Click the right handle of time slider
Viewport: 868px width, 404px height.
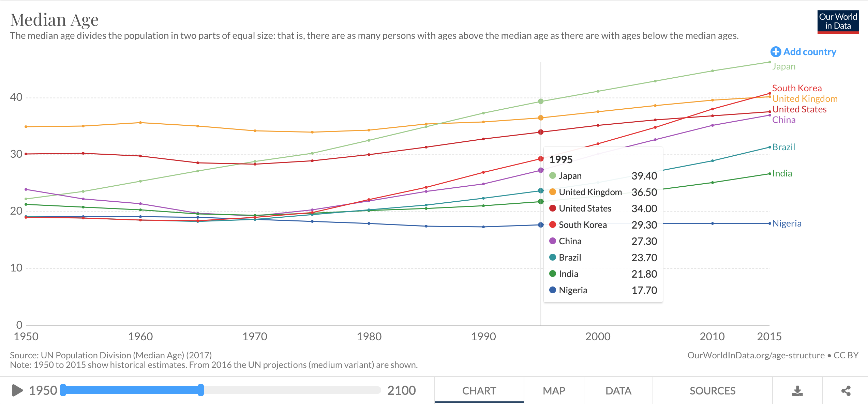pyautogui.click(x=201, y=390)
